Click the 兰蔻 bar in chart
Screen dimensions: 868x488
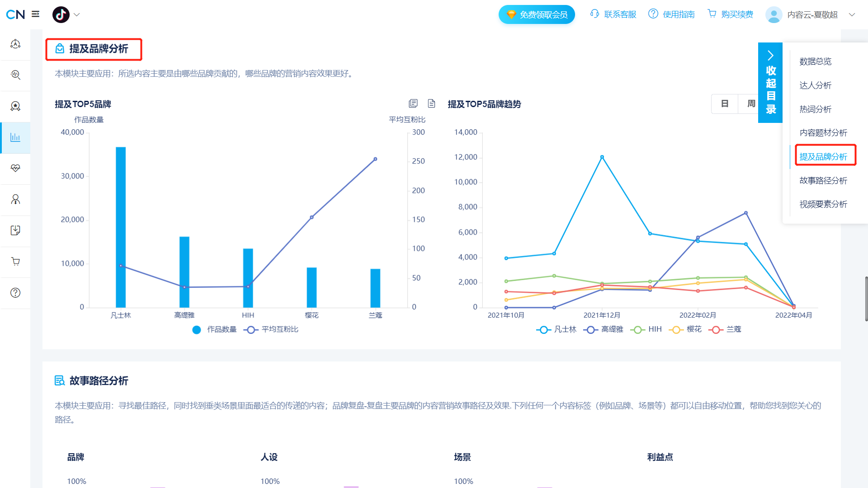[375, 288]
